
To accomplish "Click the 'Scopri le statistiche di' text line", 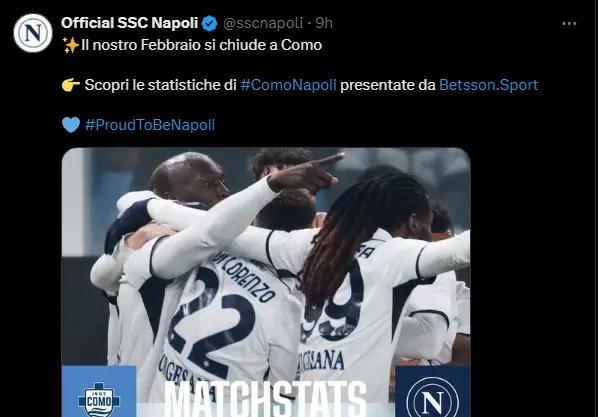I will tap(161, 85).
